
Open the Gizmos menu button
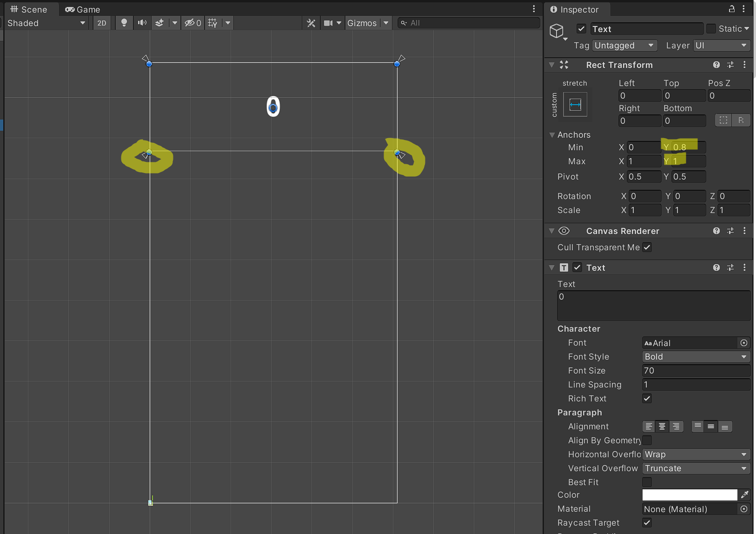362,23
